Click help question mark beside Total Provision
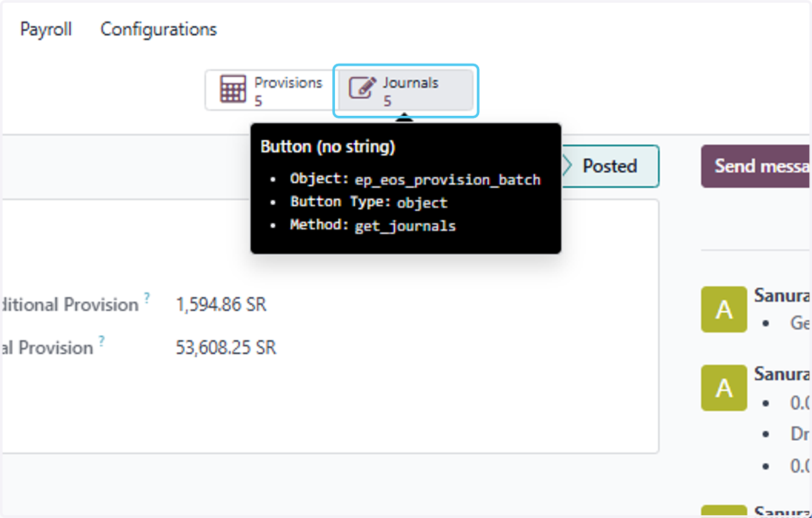Viewport: 812px width, 518px height. [101, 341]
